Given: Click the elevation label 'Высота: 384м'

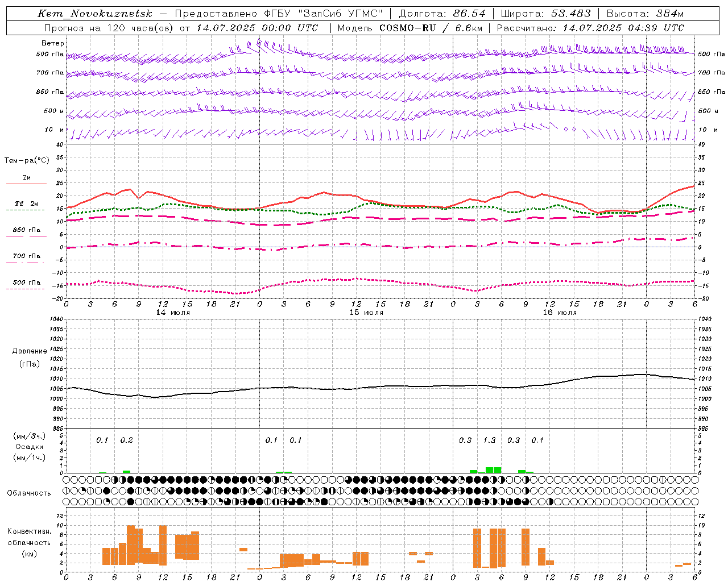Looking at the screenshot, I should click(644, 14).
